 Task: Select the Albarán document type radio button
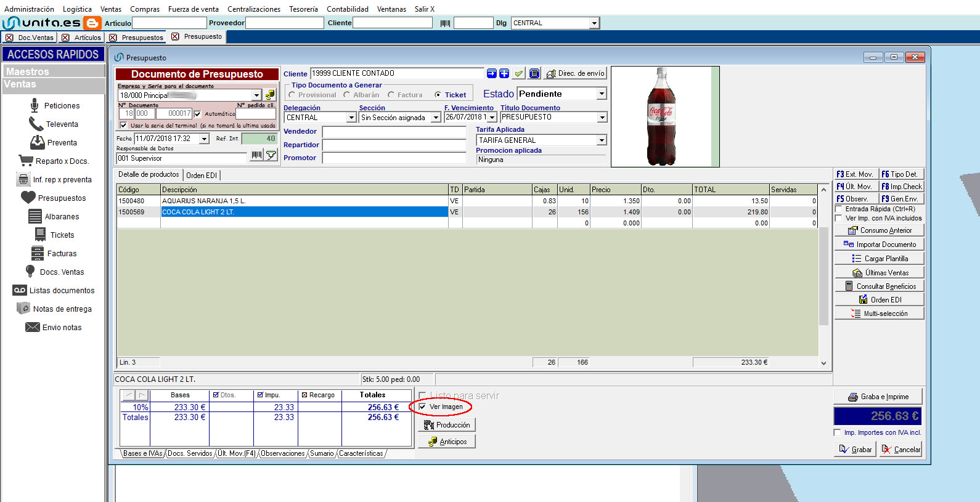click(x=347, y=95)
